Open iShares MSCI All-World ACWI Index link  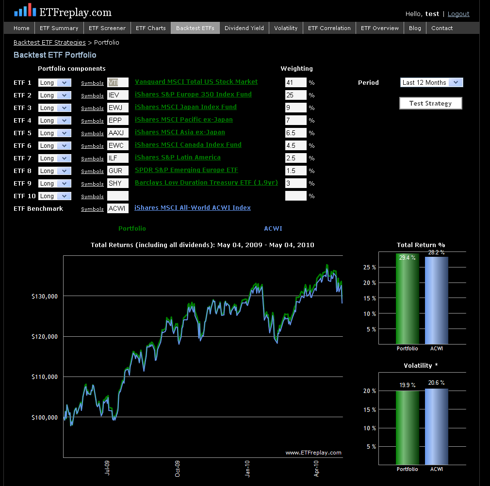point(192,208)
